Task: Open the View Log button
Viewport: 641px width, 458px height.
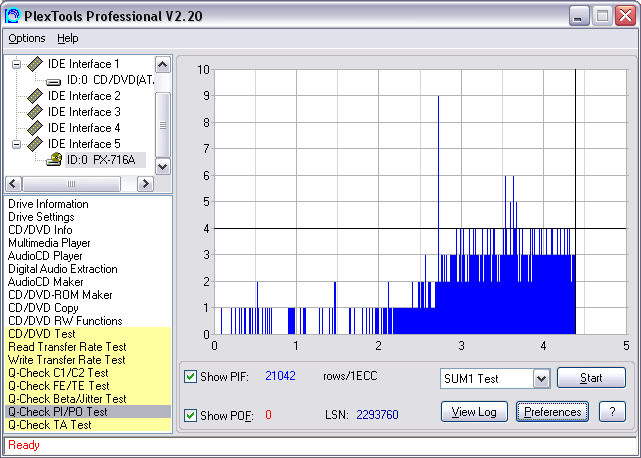Action: click(x=474, y=411)
